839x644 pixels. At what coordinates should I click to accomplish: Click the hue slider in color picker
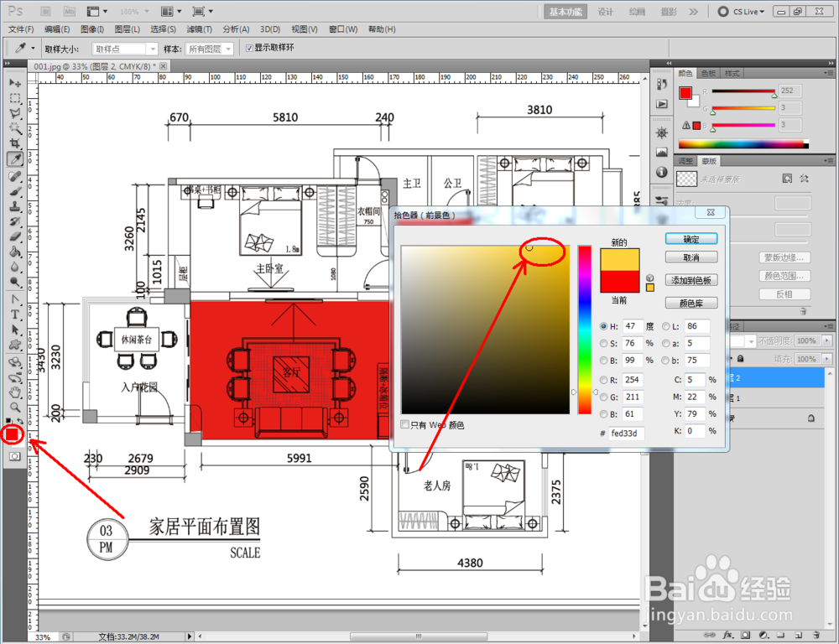click(584, 330)
